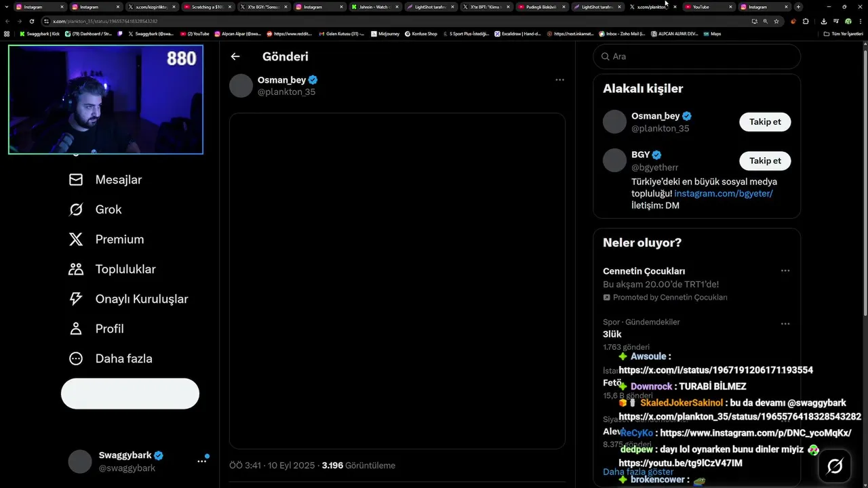Switch to the Pudingli Bisküvi tab
Screen dimensions: 868x488
point(541,7)
